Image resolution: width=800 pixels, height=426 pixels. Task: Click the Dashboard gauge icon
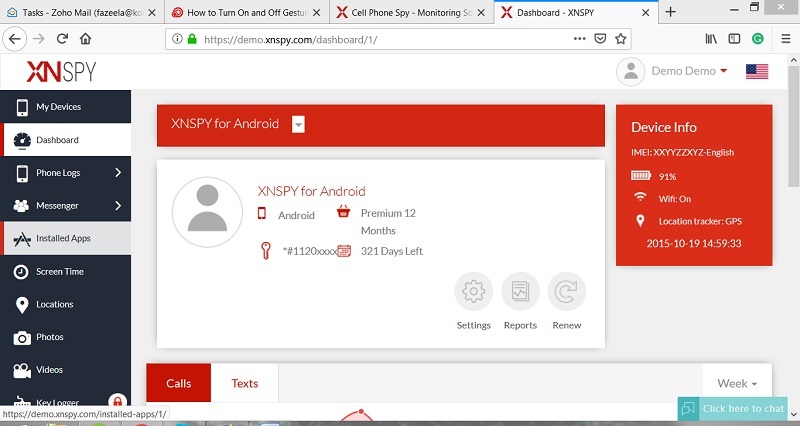(x=22, y=140)
